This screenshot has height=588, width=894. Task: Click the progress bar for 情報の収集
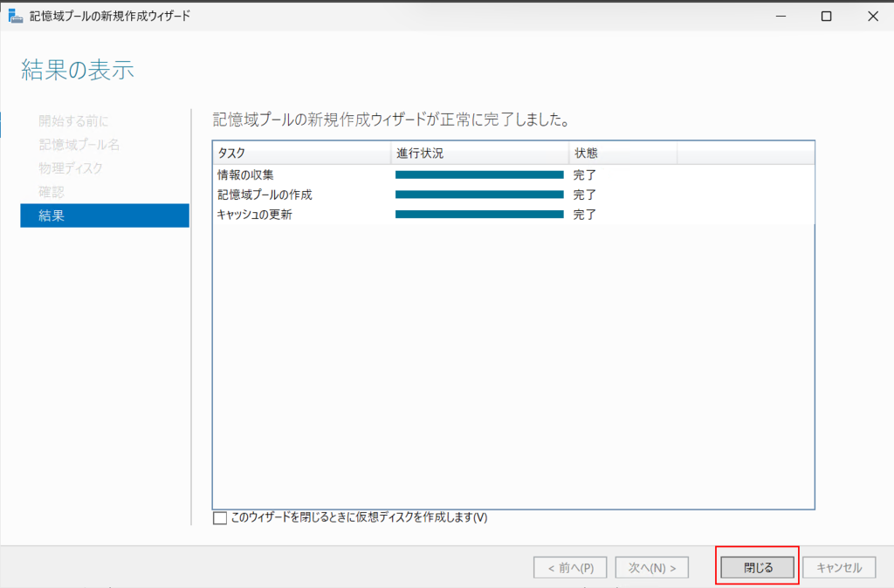click(x=479, y=175)
